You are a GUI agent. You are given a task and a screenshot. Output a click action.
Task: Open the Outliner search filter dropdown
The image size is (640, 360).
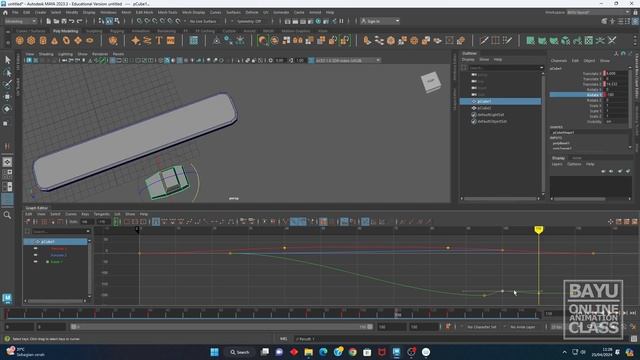(542, 68)
